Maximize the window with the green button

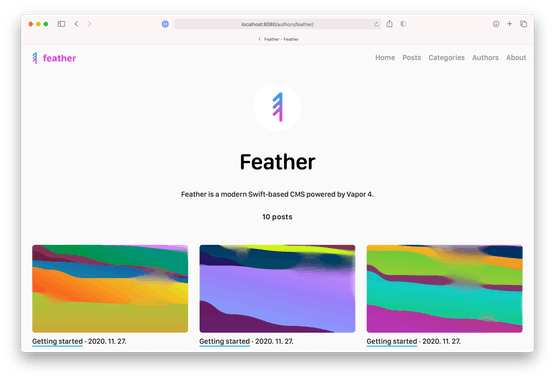46,24
